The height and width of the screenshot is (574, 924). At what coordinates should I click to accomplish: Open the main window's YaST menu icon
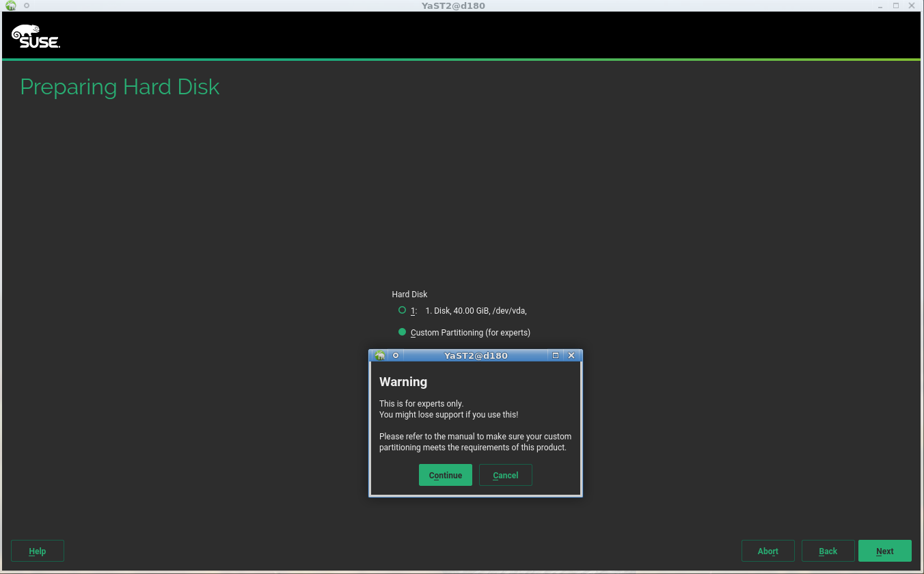point(11,5)
